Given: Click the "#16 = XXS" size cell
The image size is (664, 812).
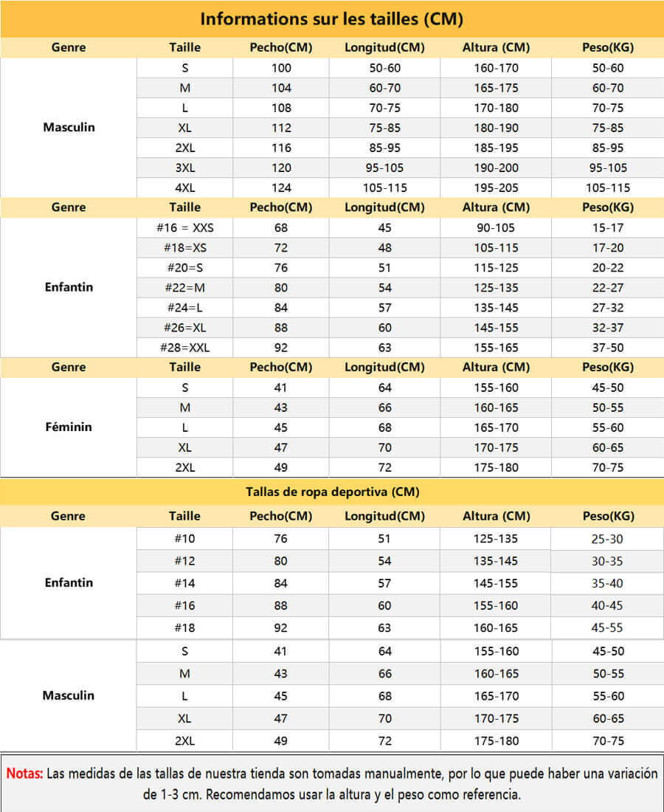Looking at the screenshot, I should [184, 227].
